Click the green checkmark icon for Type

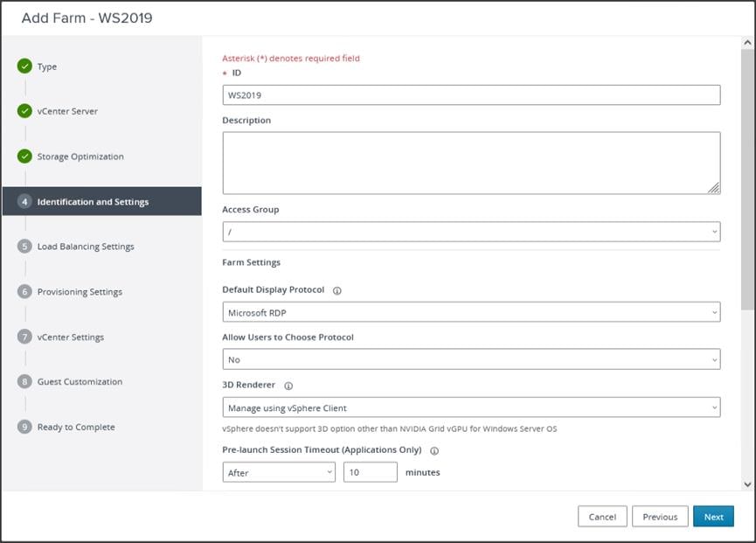pos(24,66)
